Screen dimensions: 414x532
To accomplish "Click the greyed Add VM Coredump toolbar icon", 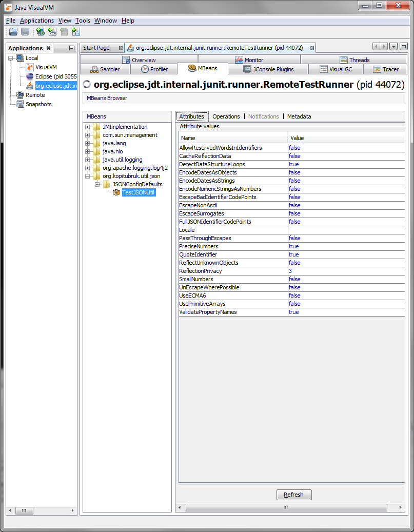I will tap(64, 32).
